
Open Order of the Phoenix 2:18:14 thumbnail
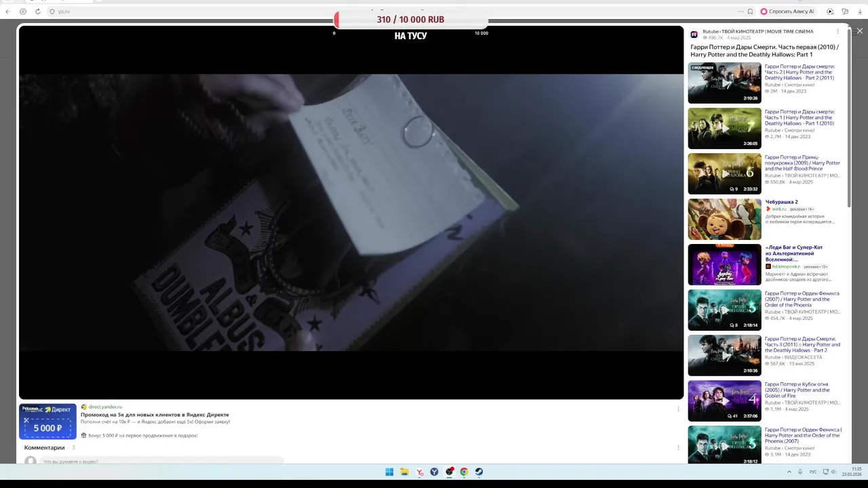click(724, 310)
